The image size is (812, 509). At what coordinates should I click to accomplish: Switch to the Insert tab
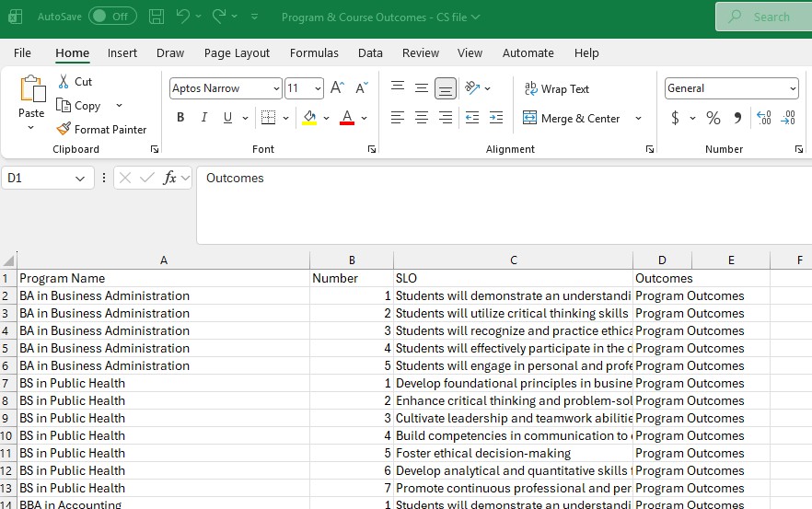[122, 52]
